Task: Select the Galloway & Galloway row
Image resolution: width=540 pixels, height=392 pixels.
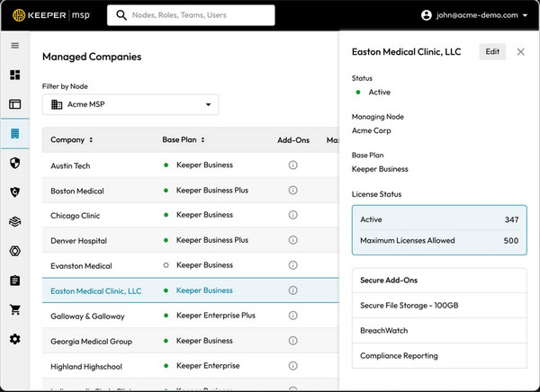Action: pos(88,316)
